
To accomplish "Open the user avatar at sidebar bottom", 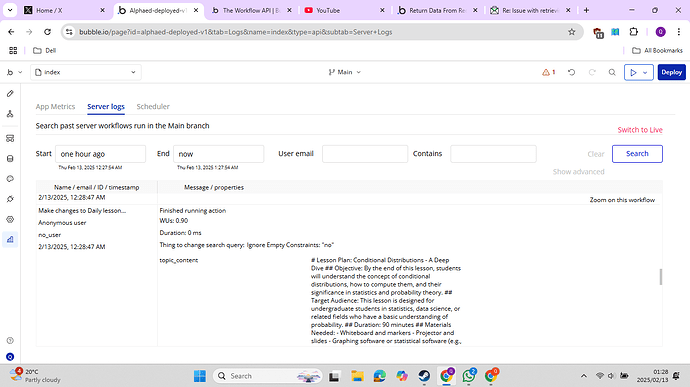I will tap(10, 357).
